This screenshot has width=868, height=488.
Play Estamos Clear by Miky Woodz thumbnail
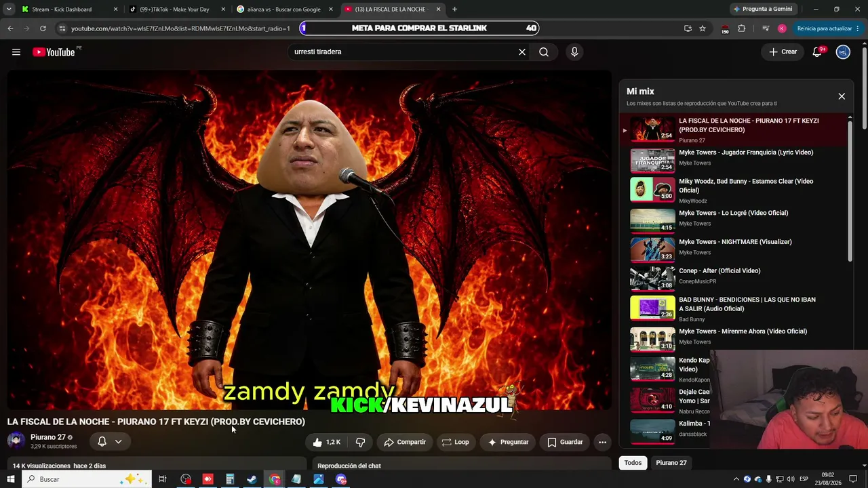[x=652, y=190]
